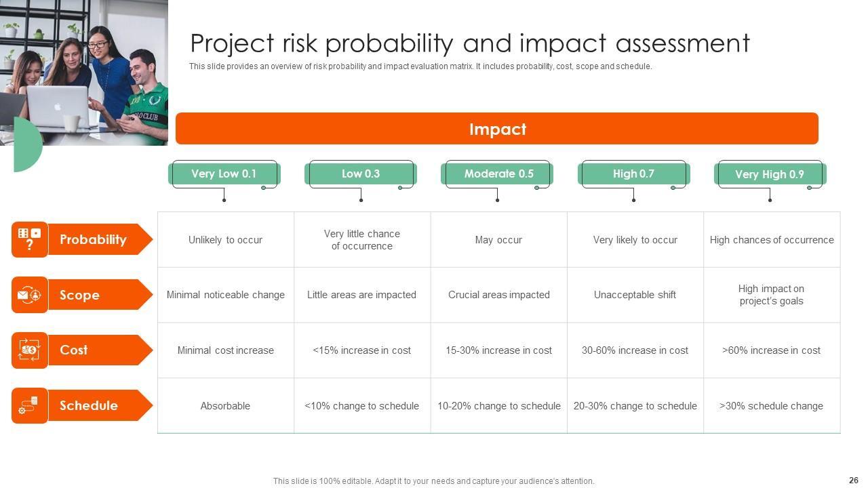Click the '>60% increase in cost' cell
Viewport: 868px width, 488px height.
click(771, 350)
